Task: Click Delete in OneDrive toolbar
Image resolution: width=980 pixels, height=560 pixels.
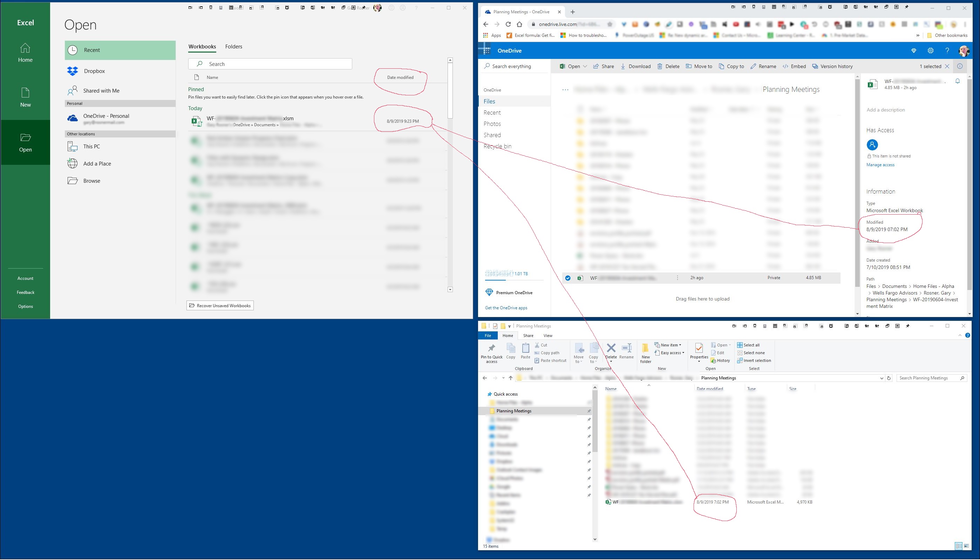Action: (x=668, y=67)
